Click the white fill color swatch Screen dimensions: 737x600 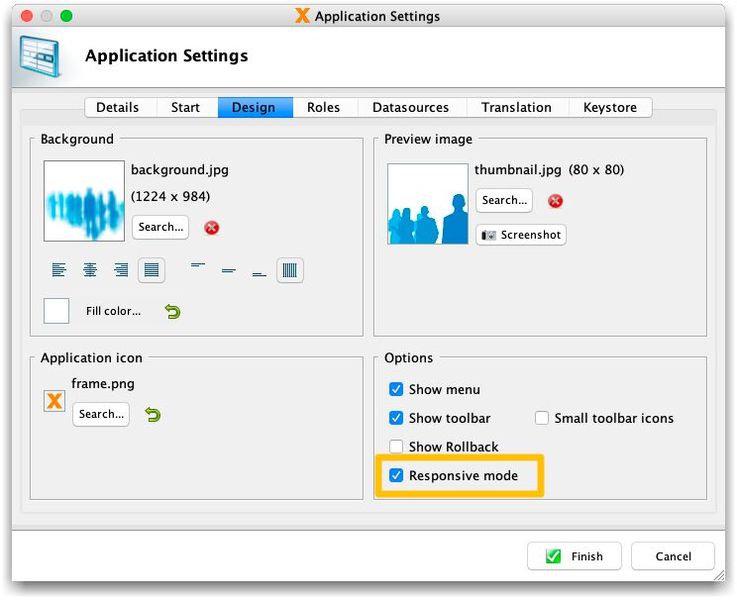56,311
